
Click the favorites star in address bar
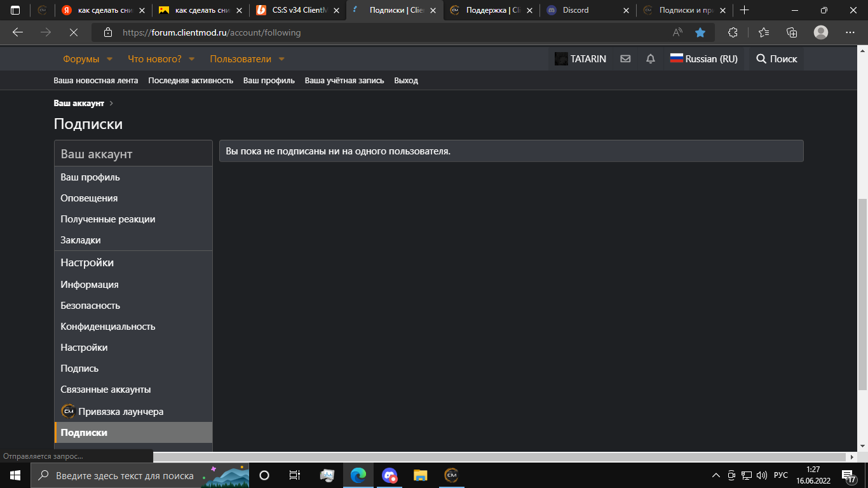[700, 32]
